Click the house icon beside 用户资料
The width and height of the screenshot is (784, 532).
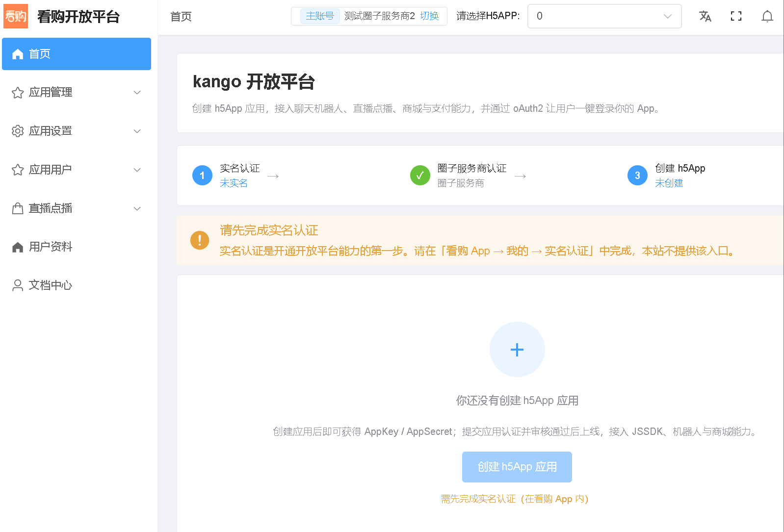(x=18, y=247)
